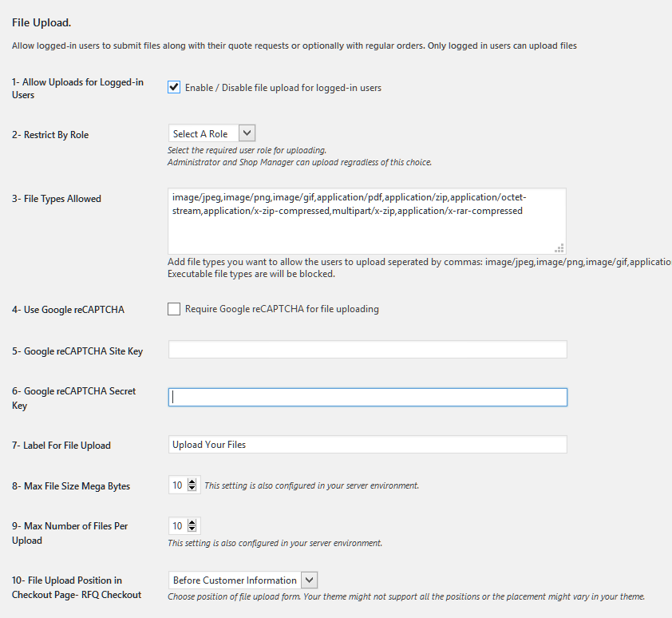Open the Before Customer Information dropdown

pos(243,580)
